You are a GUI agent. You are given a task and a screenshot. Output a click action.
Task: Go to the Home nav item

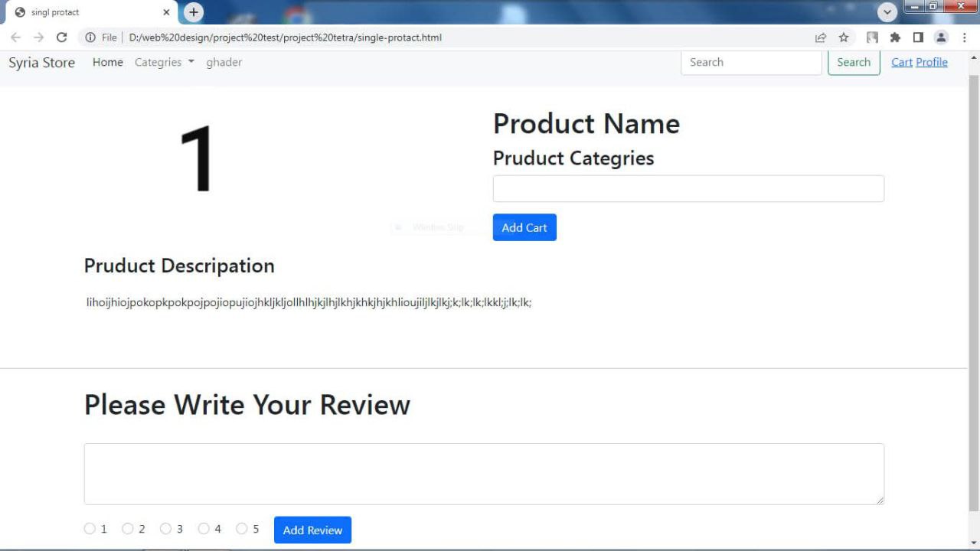coord(108,63)
